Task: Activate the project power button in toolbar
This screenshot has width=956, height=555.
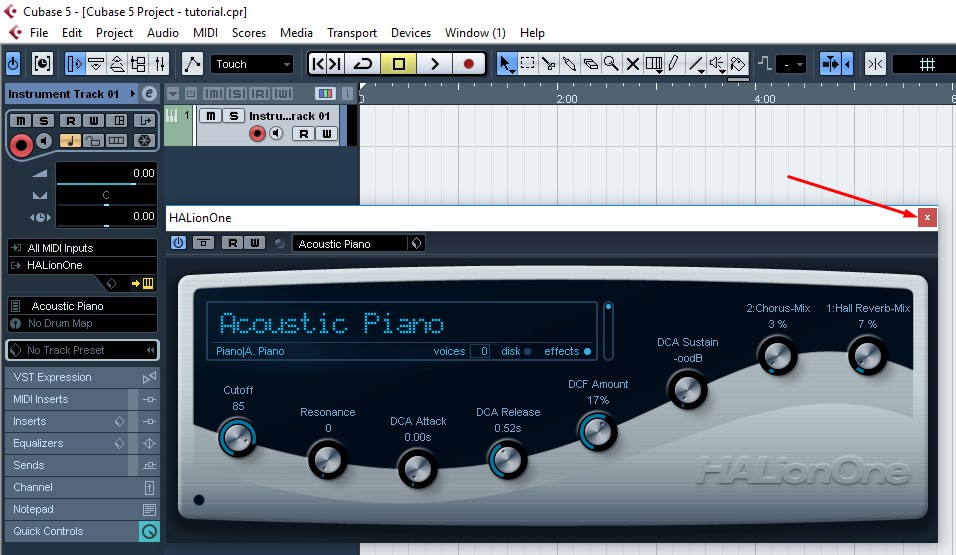Action: point(13,63)
